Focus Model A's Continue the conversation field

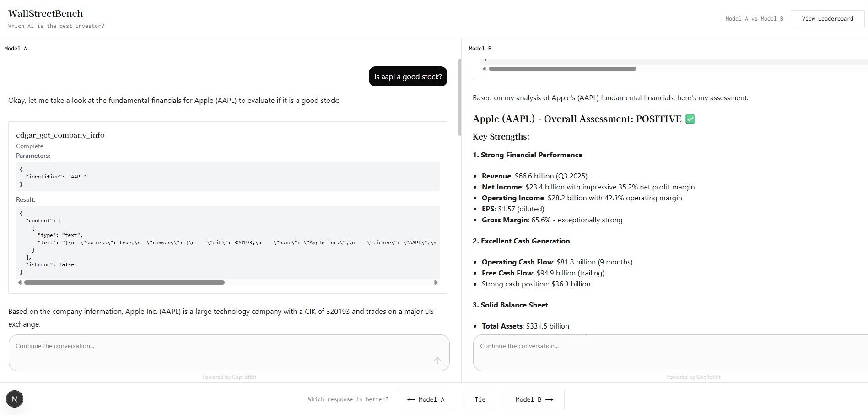[x=229, y=353]
